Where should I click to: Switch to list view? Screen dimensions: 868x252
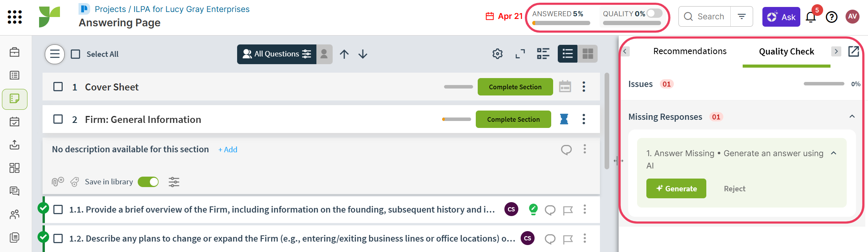567,54
